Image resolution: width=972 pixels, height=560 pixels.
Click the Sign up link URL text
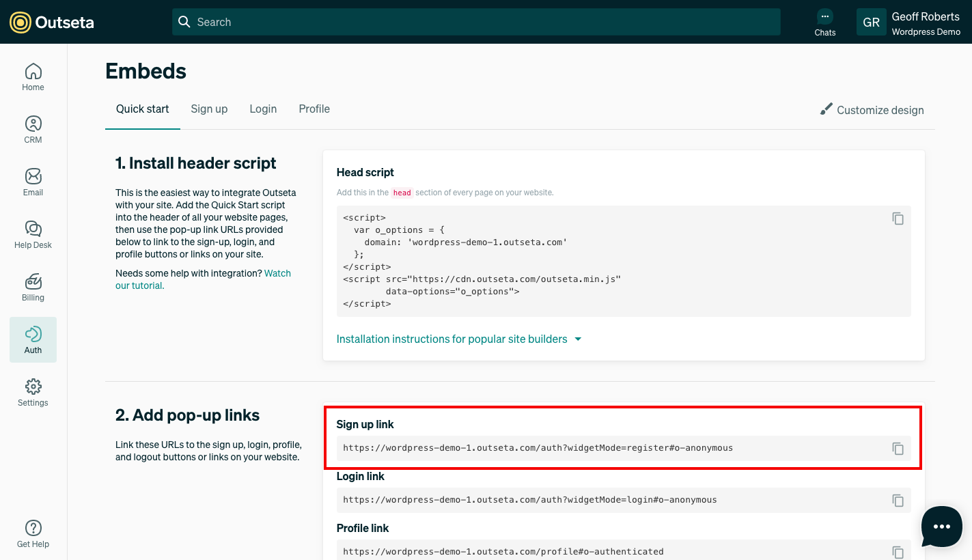pos(538,448)
